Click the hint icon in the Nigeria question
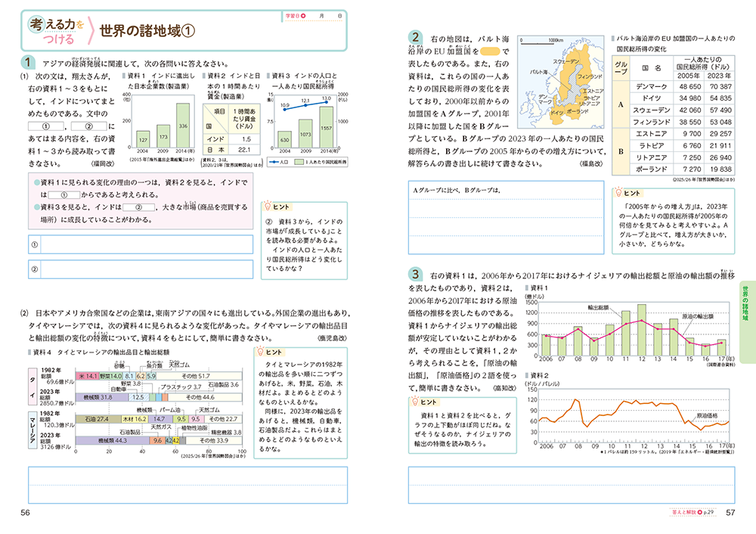The height and width of the screenshot is (534, 756). [x=415, y=401]
